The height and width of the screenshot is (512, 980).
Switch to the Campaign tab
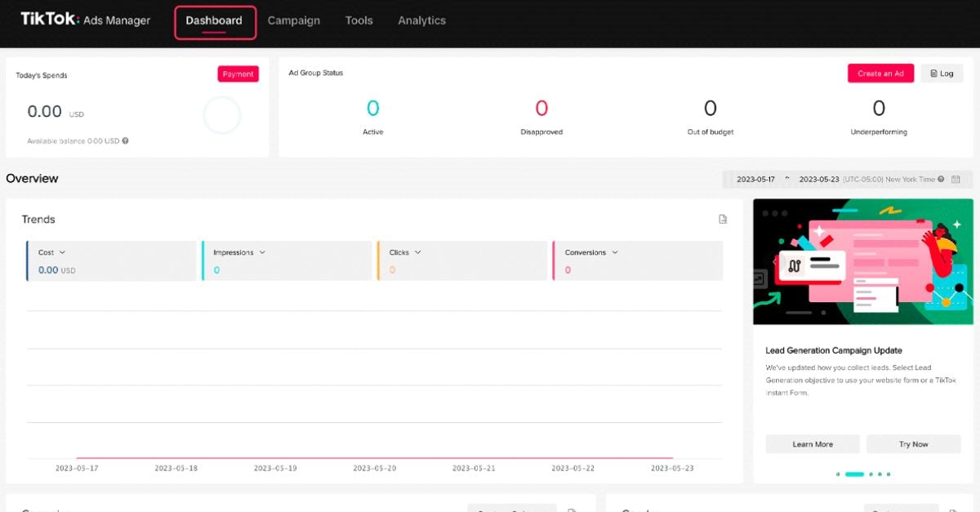pos(294,20)
